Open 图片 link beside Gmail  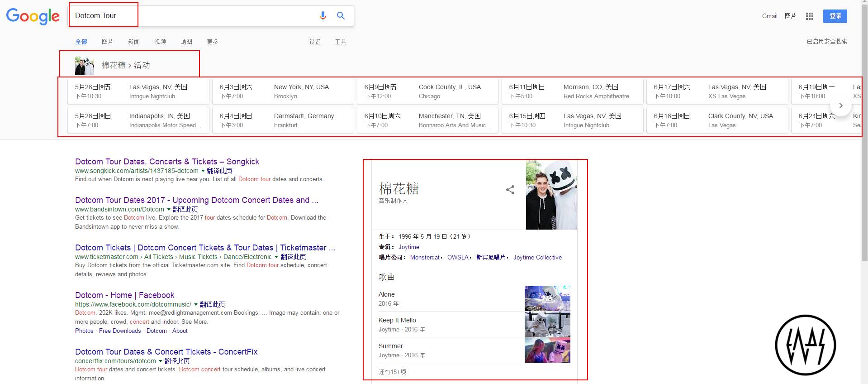[790, 16]
